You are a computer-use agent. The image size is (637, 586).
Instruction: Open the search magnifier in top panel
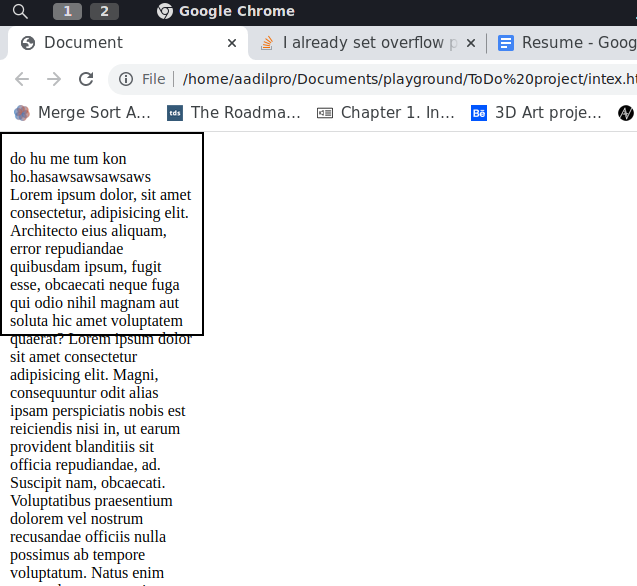pos(20,11)
